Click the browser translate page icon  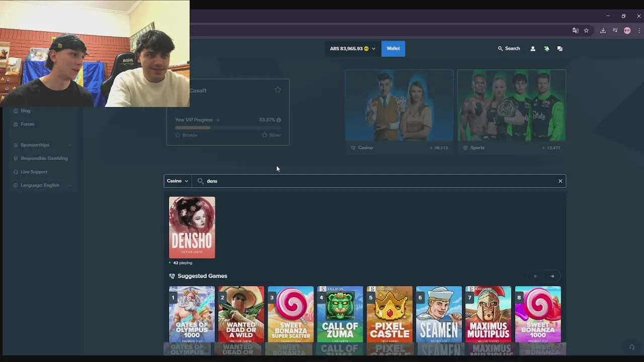click(x=576, y=31)
